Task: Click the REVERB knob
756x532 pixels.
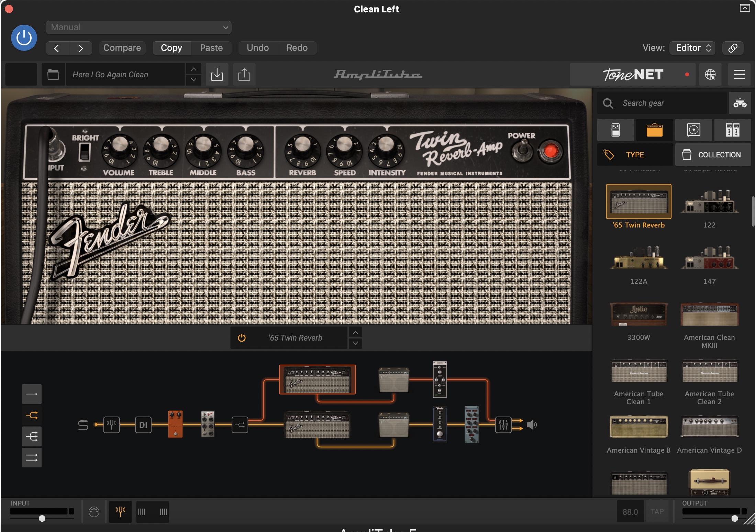Action: 302,151
